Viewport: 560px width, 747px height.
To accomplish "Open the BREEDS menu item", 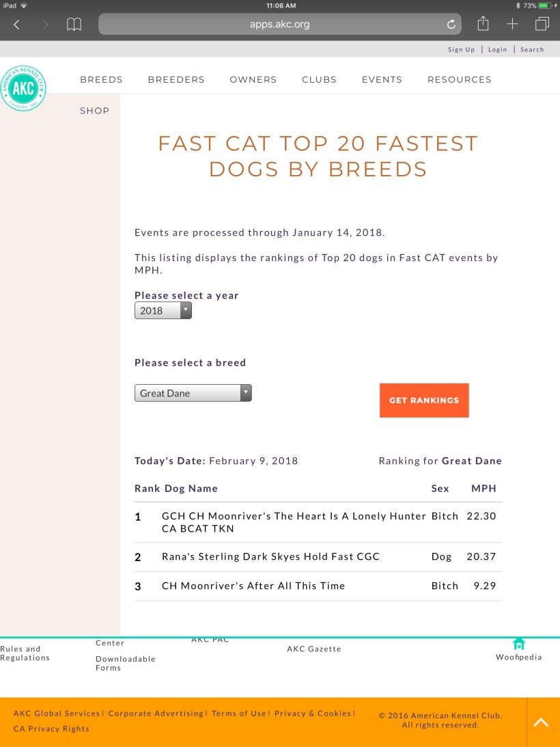I will click(x=101, y=79).
